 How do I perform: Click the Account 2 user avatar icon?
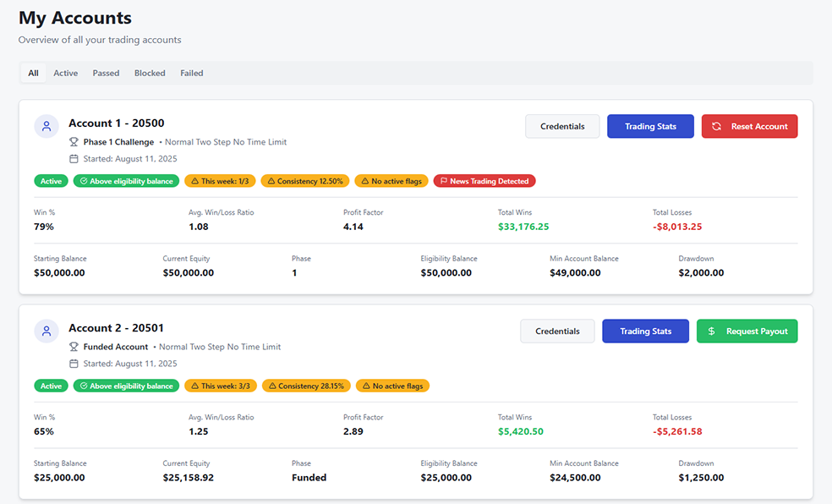click(x=47, y=331)
